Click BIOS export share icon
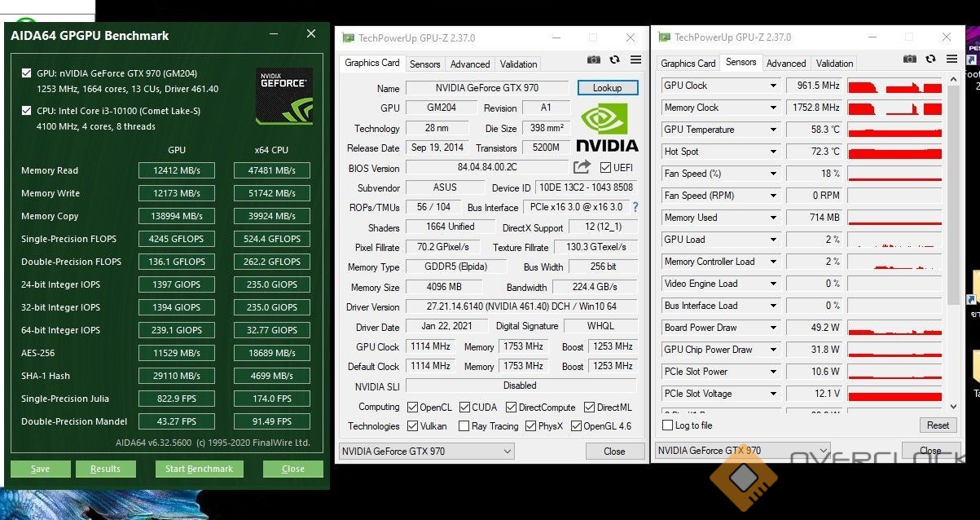 click(581, 167)
